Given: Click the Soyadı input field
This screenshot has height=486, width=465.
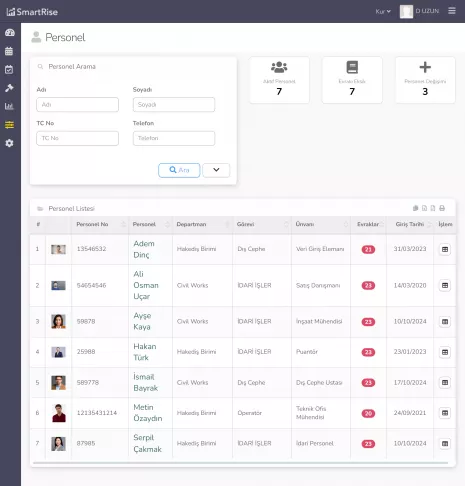Looking at the screenshot, I should 174,105.
